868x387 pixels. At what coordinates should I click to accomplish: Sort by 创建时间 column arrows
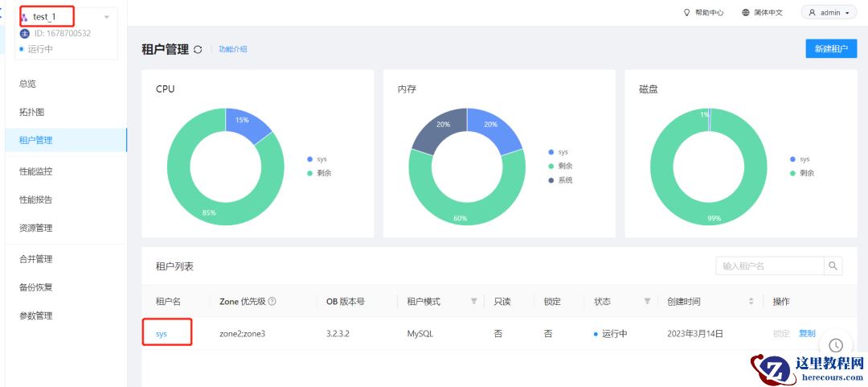[x=751, y=301]
